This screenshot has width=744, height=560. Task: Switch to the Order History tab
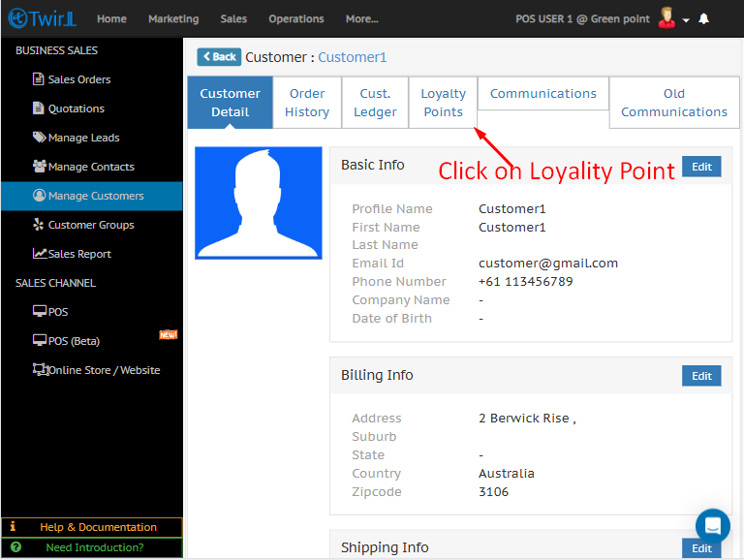click(307, 103)
